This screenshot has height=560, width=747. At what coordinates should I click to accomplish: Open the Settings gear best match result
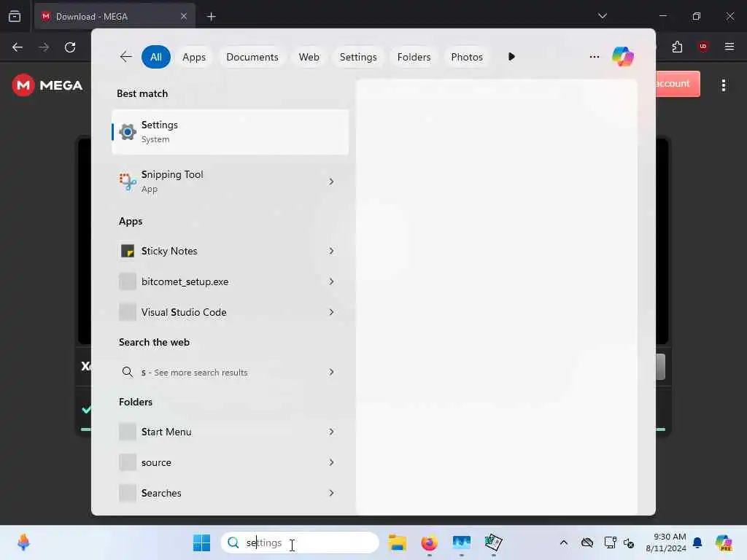point(230,132)
